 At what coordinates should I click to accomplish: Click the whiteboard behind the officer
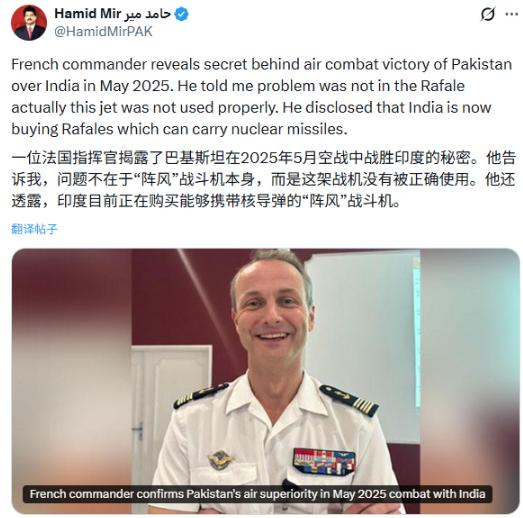click(363, 347)
